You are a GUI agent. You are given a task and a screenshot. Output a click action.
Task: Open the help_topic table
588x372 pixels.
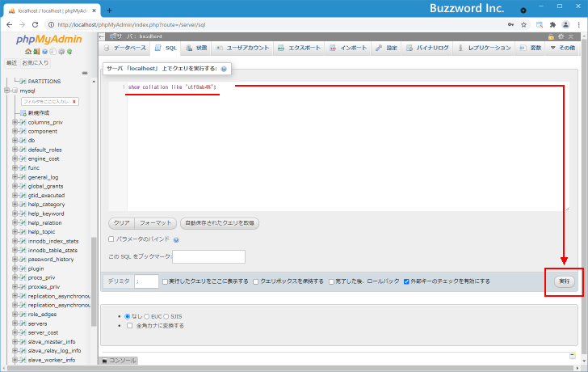tap(41, 232)
